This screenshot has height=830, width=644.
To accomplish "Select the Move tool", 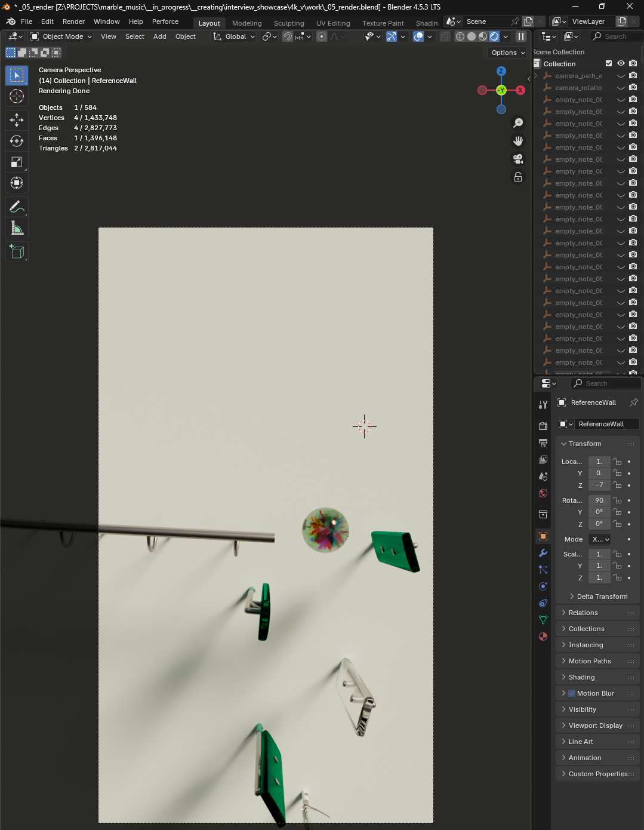I will point(16,120).
